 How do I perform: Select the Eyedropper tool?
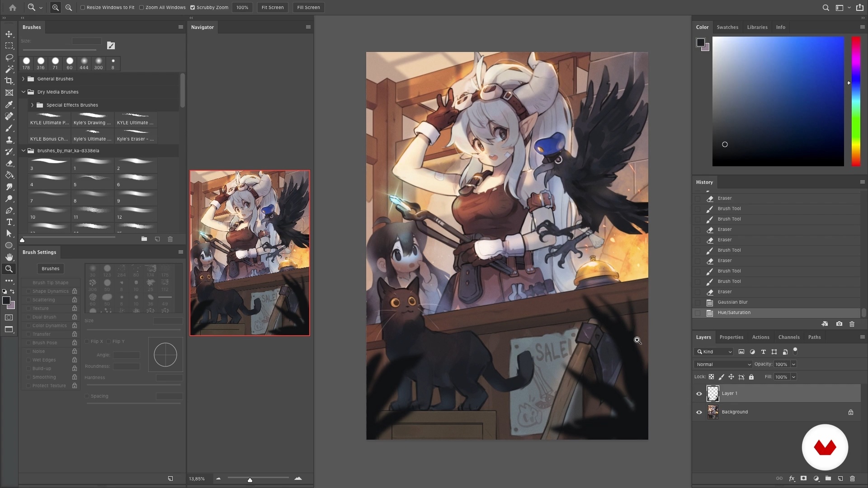point(9,104)
